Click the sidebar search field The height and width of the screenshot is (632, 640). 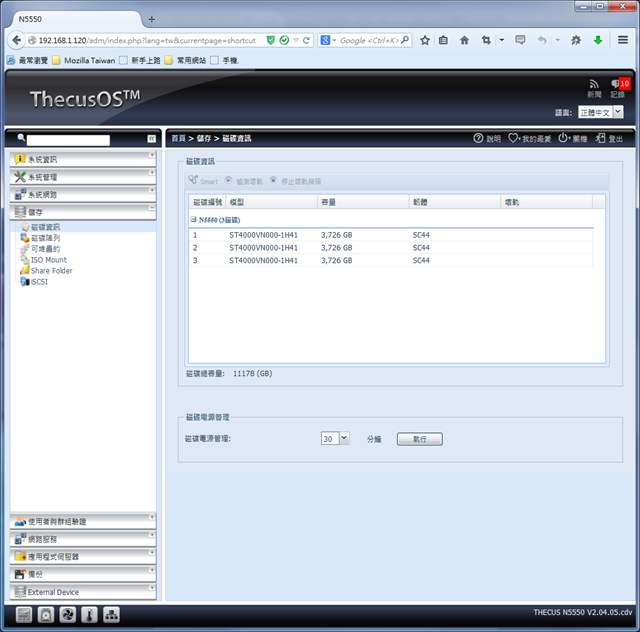pos(68,140)
